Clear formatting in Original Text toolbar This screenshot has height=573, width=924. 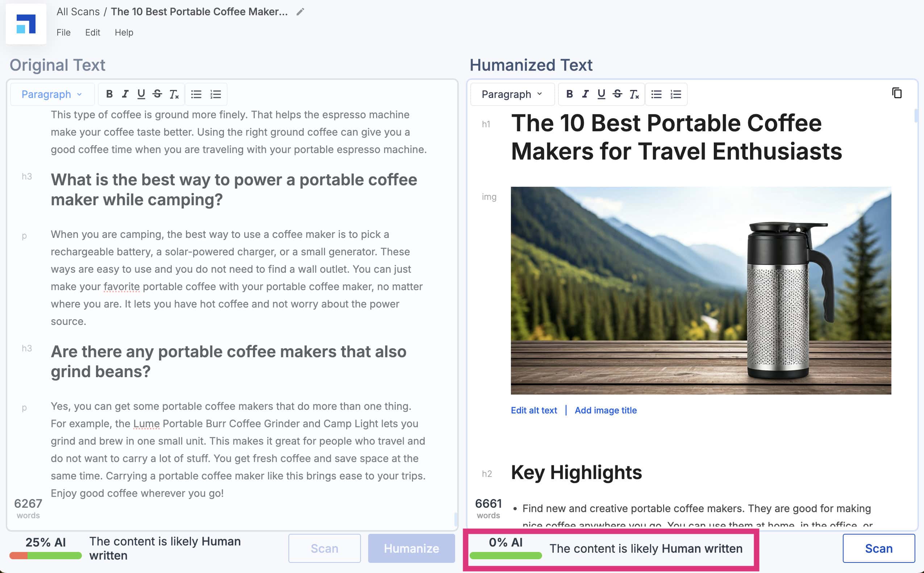[x=174, y=94]
